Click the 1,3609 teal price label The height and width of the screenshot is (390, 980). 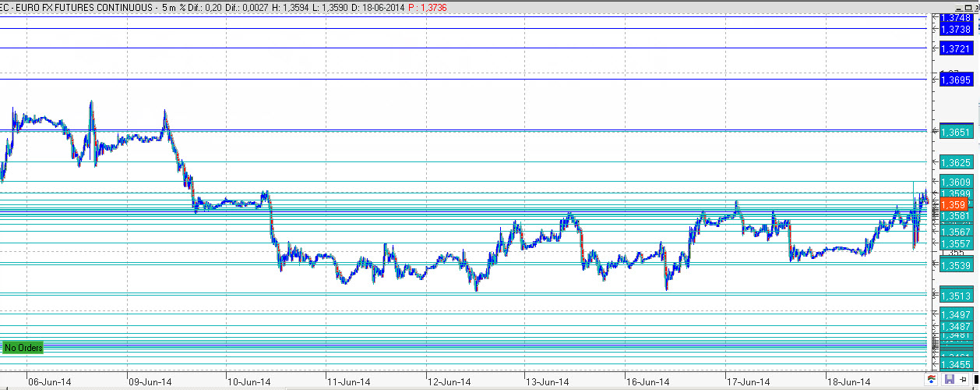click(957, 183)
